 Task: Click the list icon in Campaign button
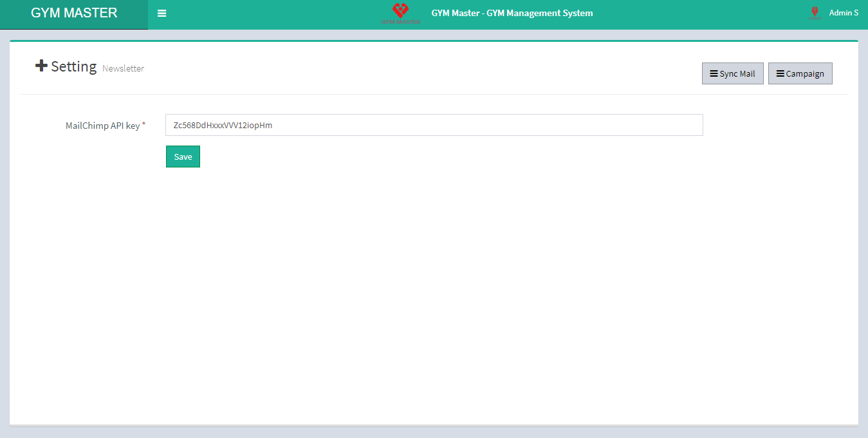point(780,73)
